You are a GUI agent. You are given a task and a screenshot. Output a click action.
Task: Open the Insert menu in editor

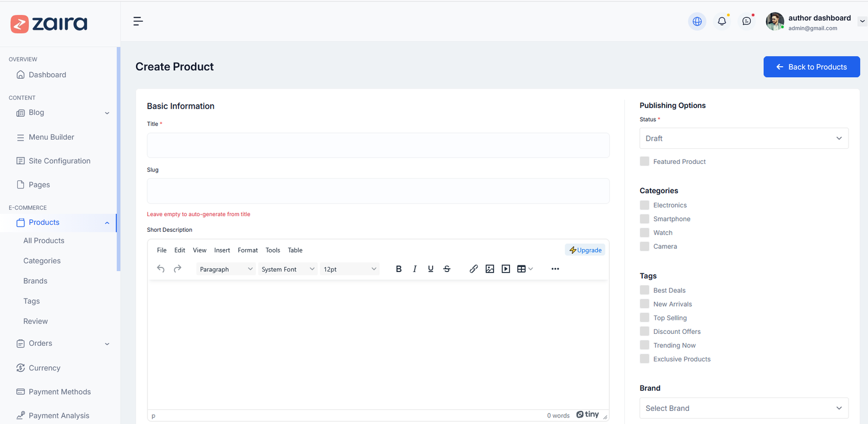click(222, 250)
